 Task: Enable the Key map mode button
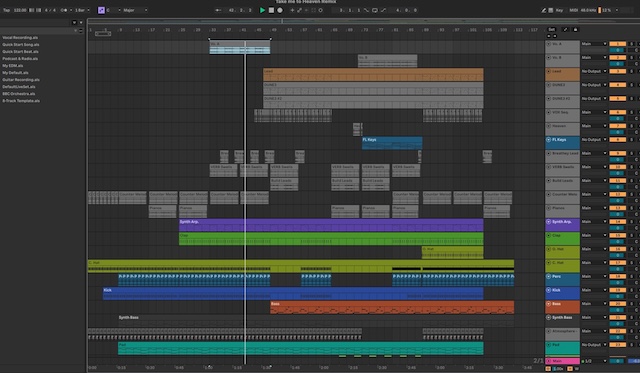[559, 10]
